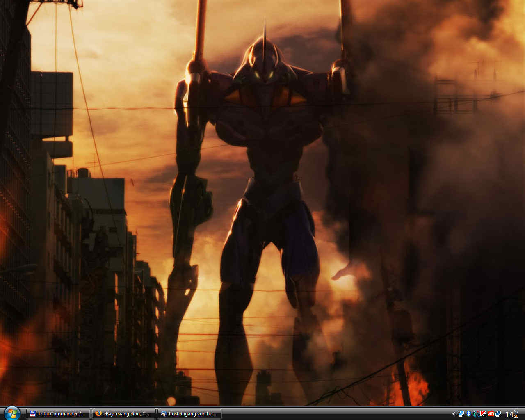Click the network icon left of Bluetooth
525x420 pixels.
coord(461,414)
